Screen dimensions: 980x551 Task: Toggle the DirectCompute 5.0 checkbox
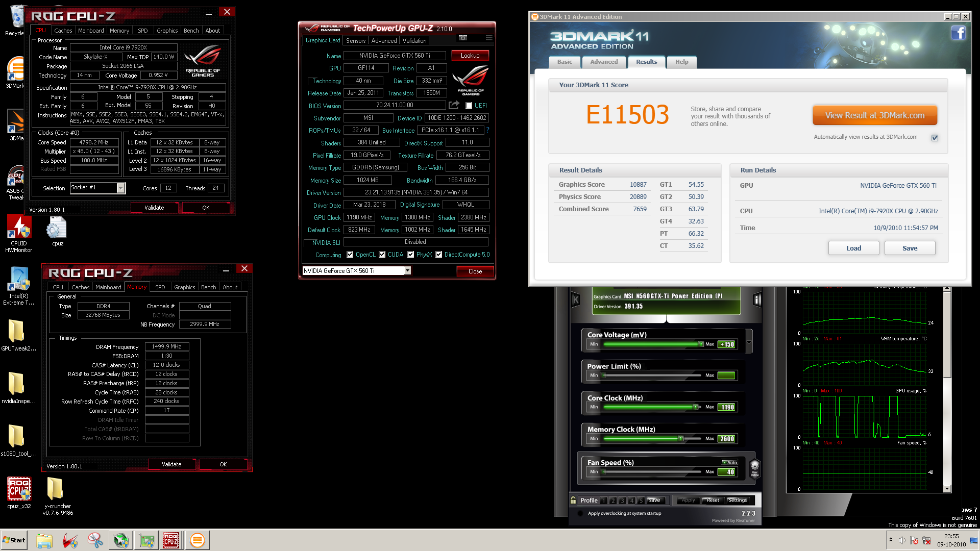[x=438, y=255]
